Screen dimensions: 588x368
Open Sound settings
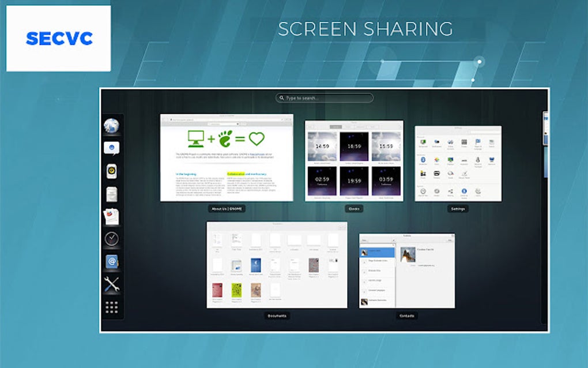click(x=450, y=173)
